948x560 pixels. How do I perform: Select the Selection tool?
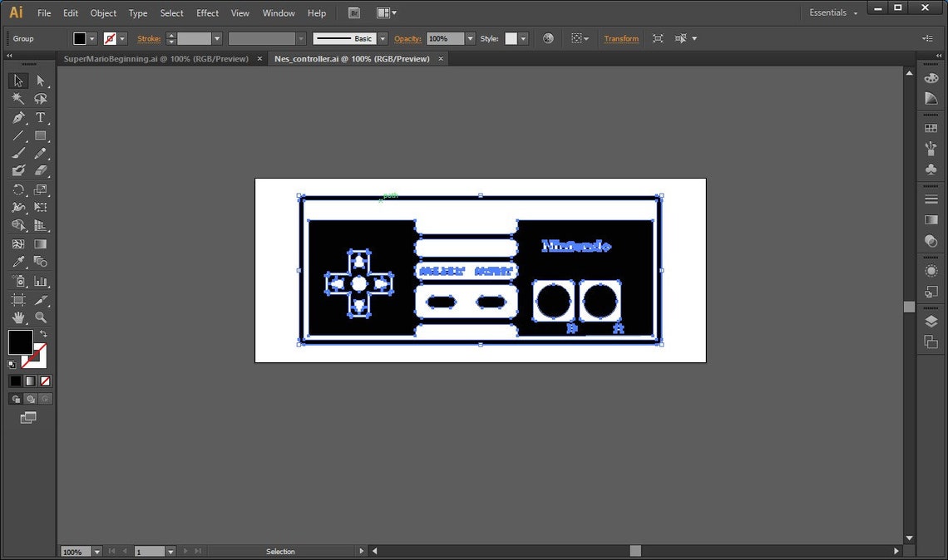pos(18,81)
